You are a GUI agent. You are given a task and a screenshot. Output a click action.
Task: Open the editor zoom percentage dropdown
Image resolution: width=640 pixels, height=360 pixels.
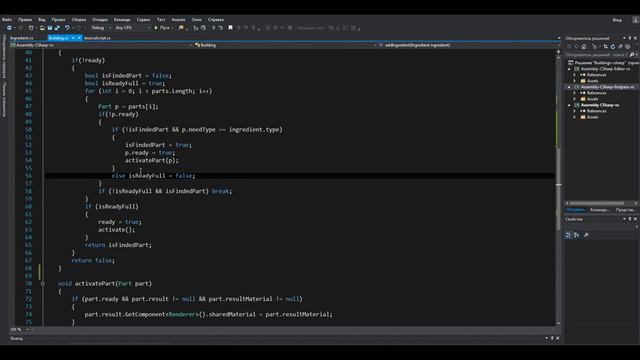pyautogui.click(x=19, y=329)
